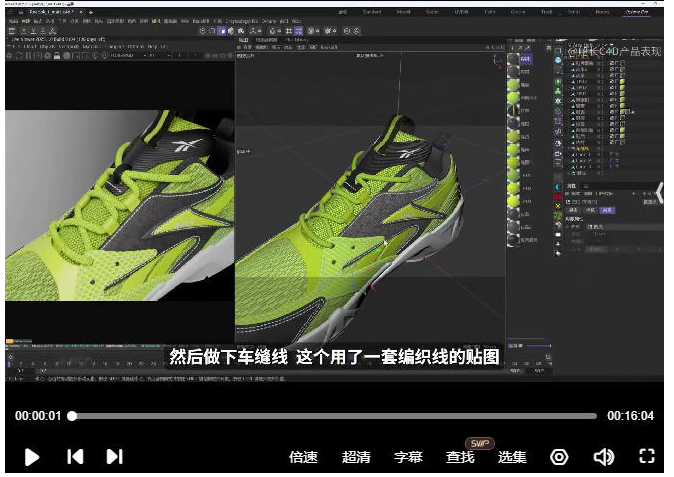Click the SVIP badge above 查找
The image size is (674, 477).
tap(480, 443)
